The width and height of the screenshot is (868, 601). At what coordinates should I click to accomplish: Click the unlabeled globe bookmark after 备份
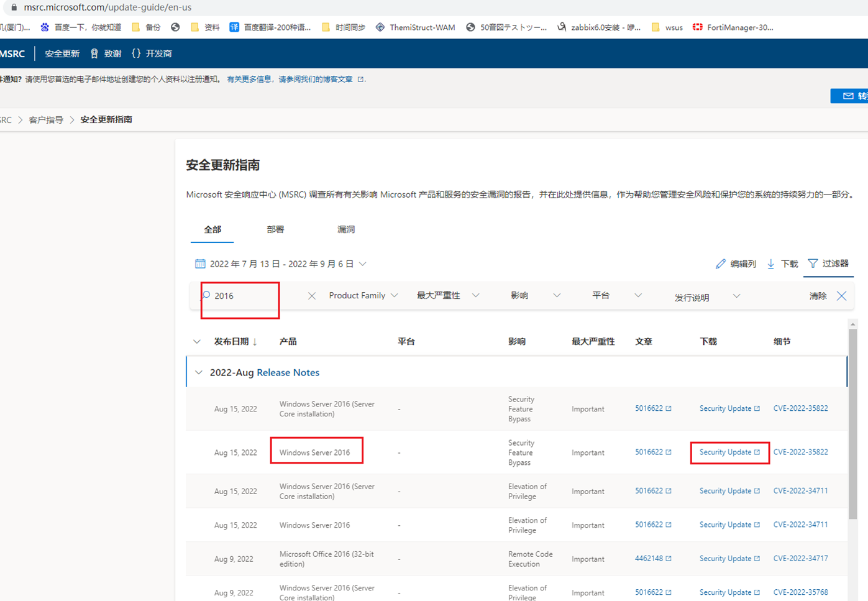coord(175,27)
